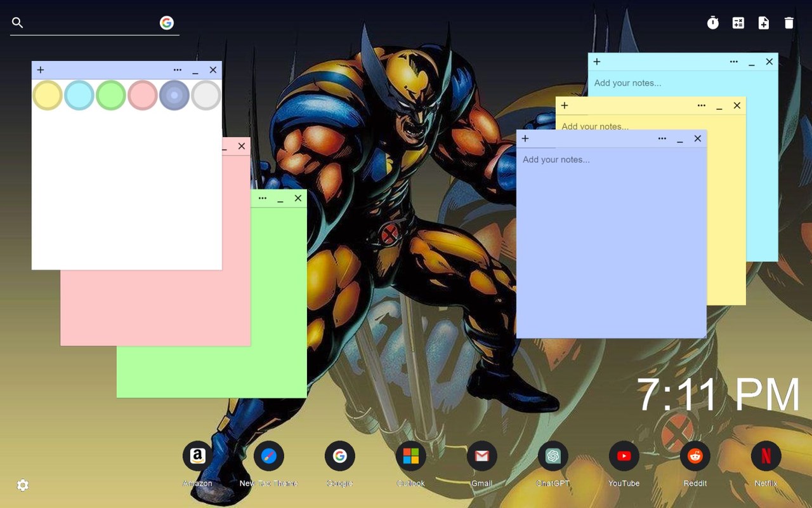Choose the pink color swatch
The image size is (812, 508).
point(143,95)
